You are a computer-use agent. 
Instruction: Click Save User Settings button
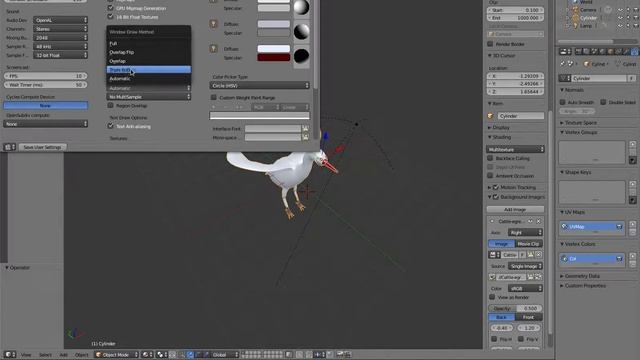pyautogui.click(x=42, y=147)
